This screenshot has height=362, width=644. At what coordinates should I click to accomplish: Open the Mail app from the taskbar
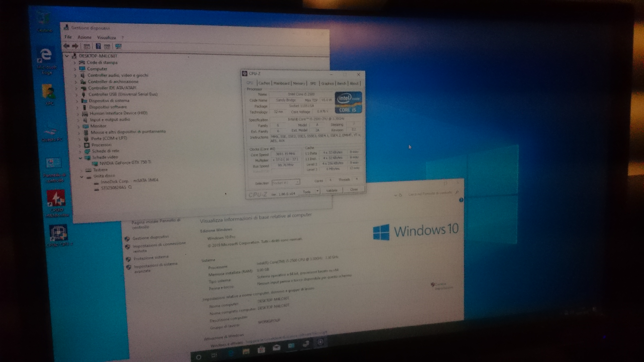276,347
